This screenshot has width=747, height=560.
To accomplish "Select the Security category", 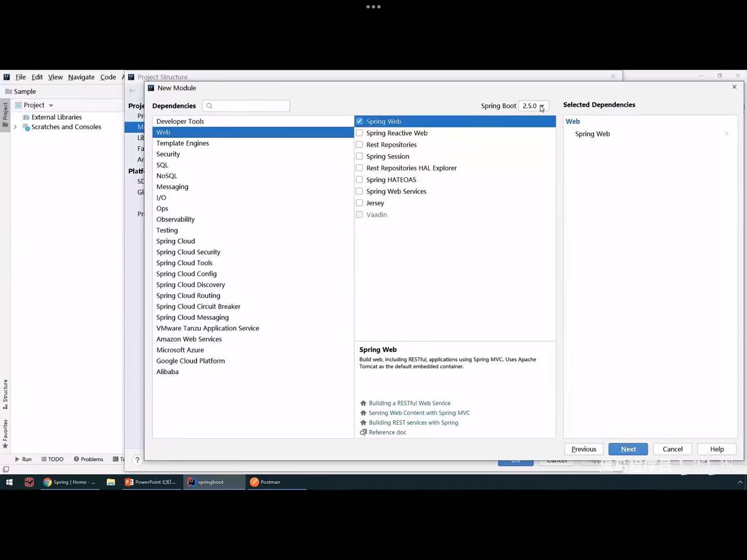I will [253, 154].
